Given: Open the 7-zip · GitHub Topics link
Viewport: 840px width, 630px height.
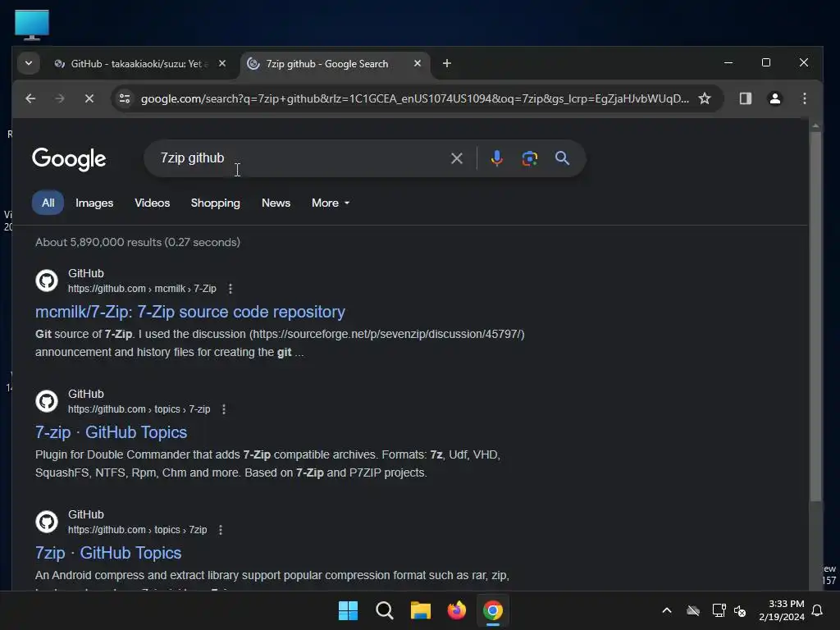Looking at the screenshot, I should pos(111,432).
